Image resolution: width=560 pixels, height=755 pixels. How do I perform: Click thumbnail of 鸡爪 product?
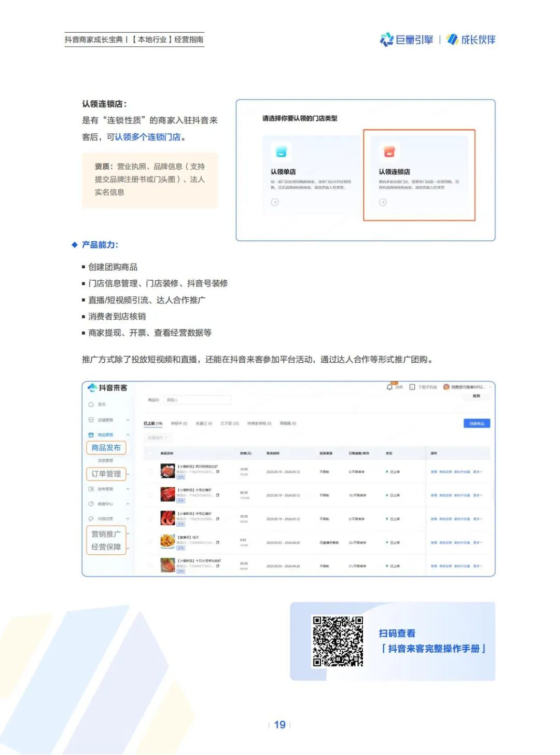pyautogui.click(x=167, y=542)
